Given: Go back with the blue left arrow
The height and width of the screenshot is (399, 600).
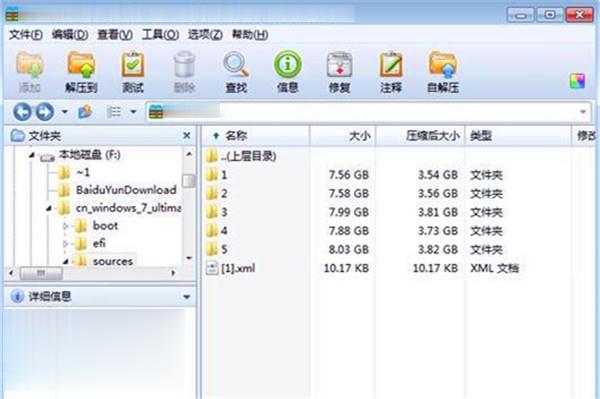Looking at the screenshot, I should click(x=22, y=112).
